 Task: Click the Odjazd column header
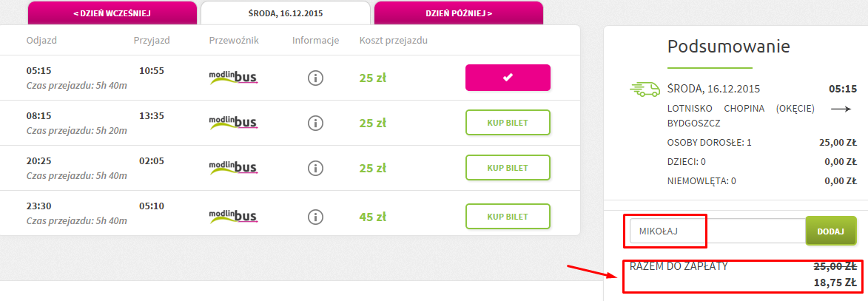(41, 41)
